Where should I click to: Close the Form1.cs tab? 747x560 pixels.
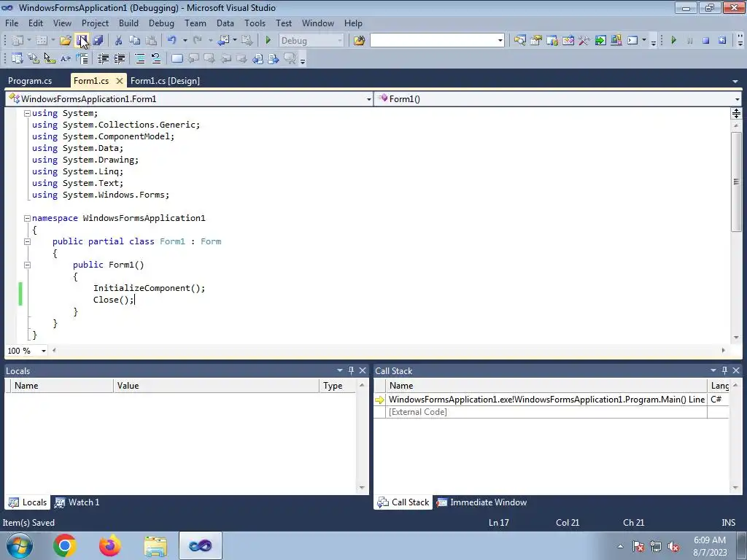pyautogui.click(x=120, y=81)
